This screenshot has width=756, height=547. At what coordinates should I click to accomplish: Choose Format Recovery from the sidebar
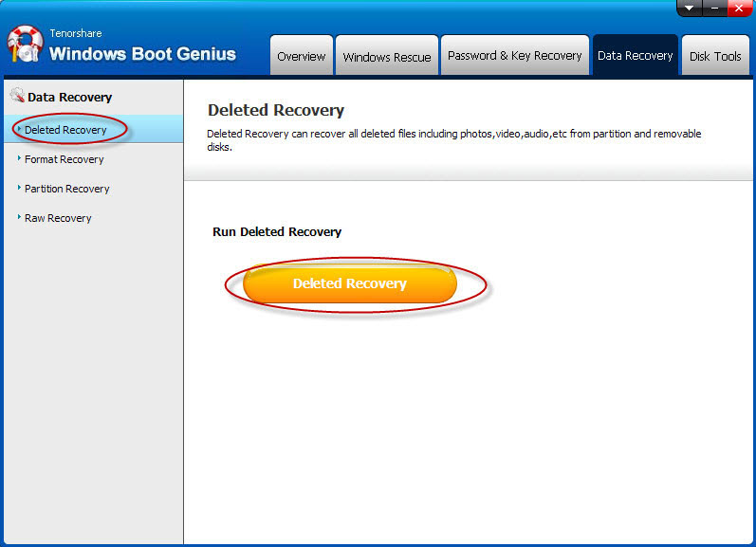coord(65,159)
